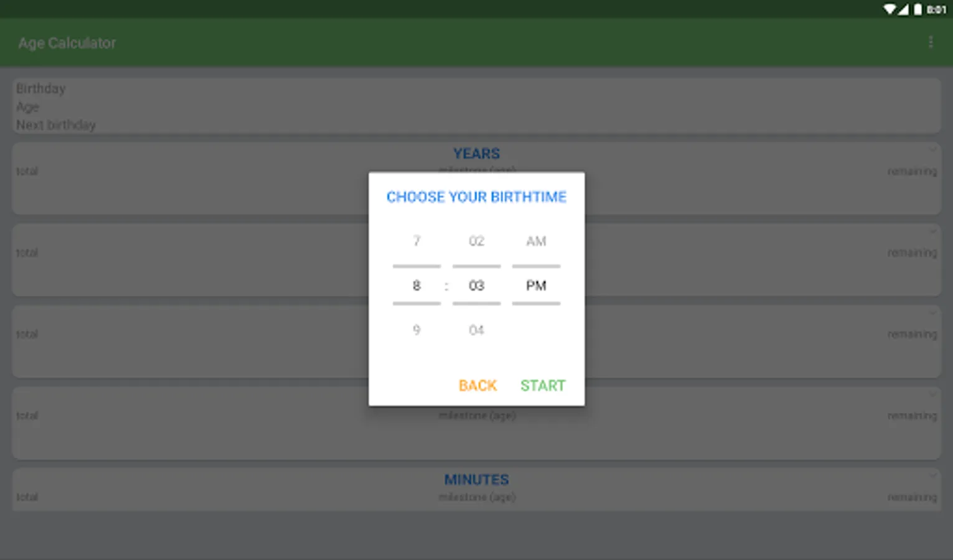Click the status bar clock
The width and height of the screenshot is (953, 560).
(x=936, y=9)
